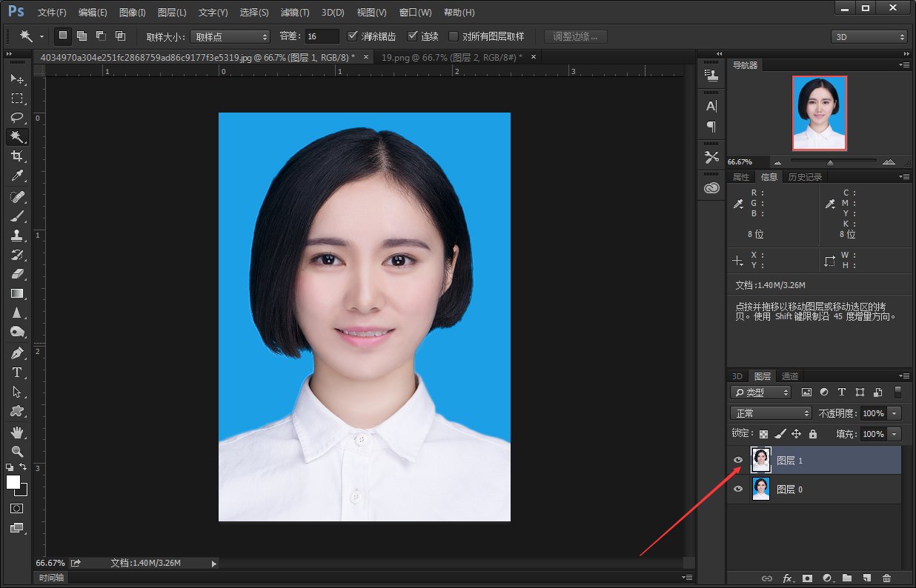This screenshot has height=588, width=916.
Task: Enable 对所有图层取样 checkbox
Action: coord(454,36)
